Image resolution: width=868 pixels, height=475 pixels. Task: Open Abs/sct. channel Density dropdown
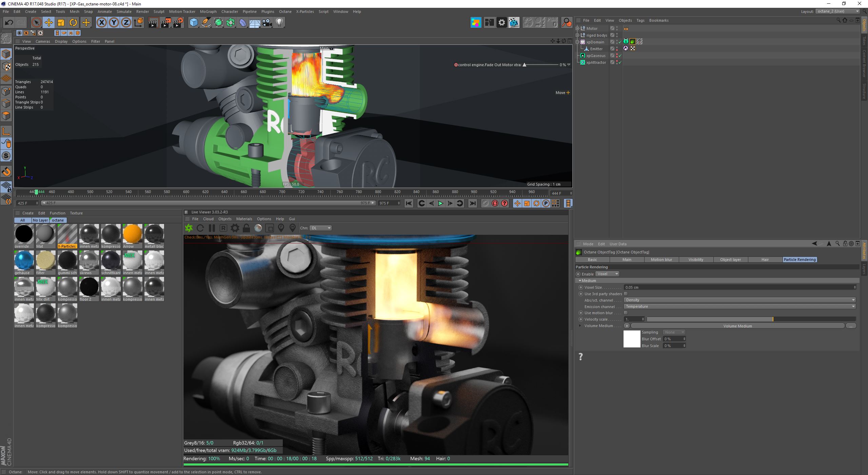(x=740, y=300)
